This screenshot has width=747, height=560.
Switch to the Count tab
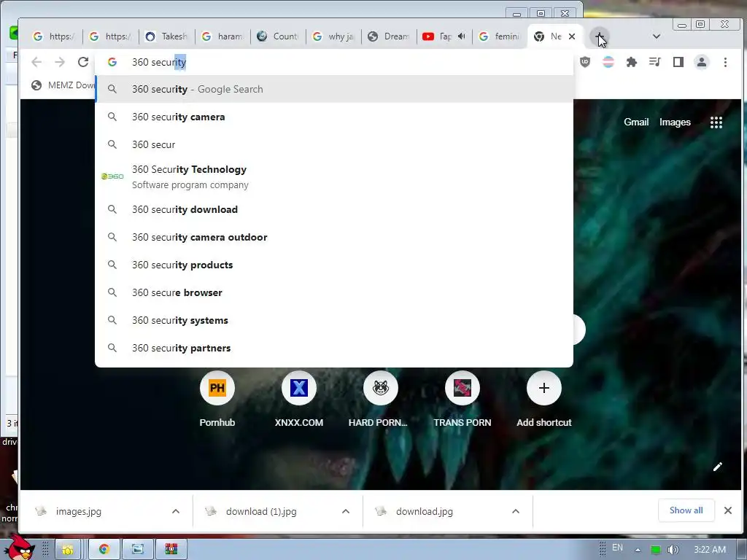tap(278, 36)
